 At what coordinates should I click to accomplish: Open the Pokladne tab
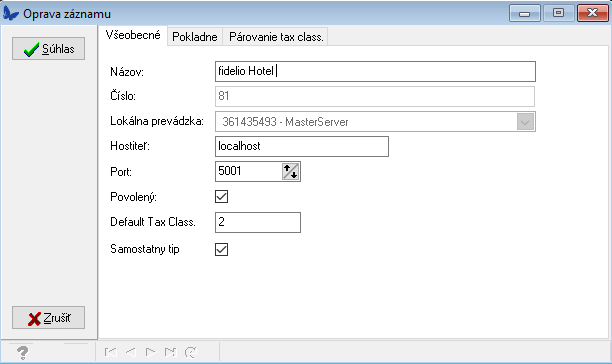[195, 37]
